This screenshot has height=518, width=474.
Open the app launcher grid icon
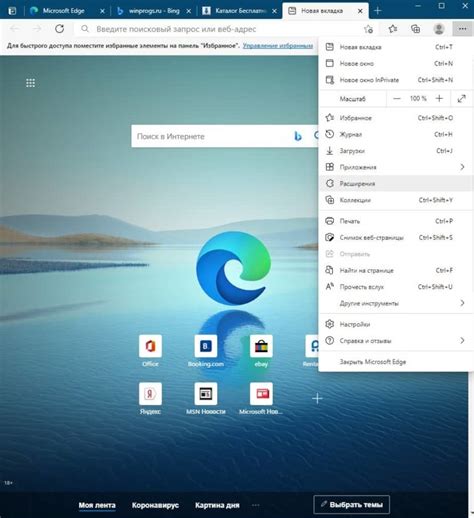30,83
